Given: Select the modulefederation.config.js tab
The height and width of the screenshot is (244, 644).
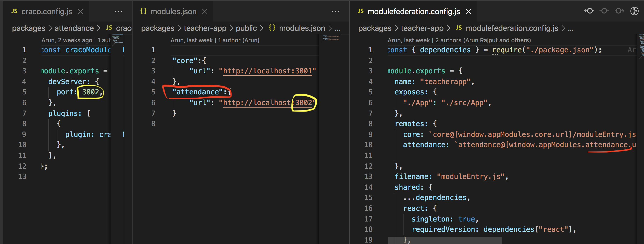Looking at the screenshot, I should point(413,11).
